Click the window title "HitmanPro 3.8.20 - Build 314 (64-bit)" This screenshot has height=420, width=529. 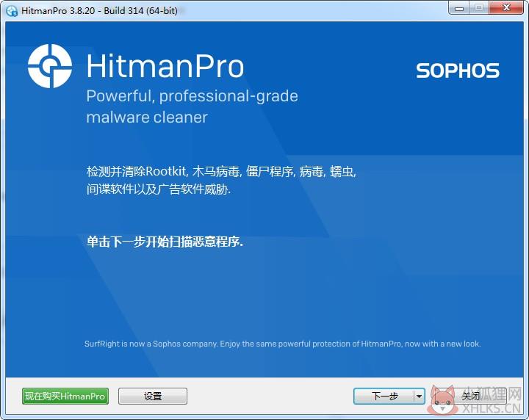coord(99,11)
